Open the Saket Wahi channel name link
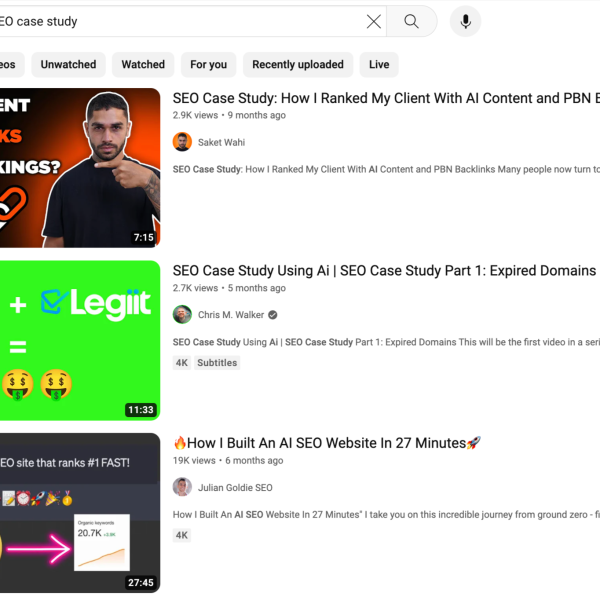The width and height of the screenshot is (600, 600). click(x=221, y=142)
